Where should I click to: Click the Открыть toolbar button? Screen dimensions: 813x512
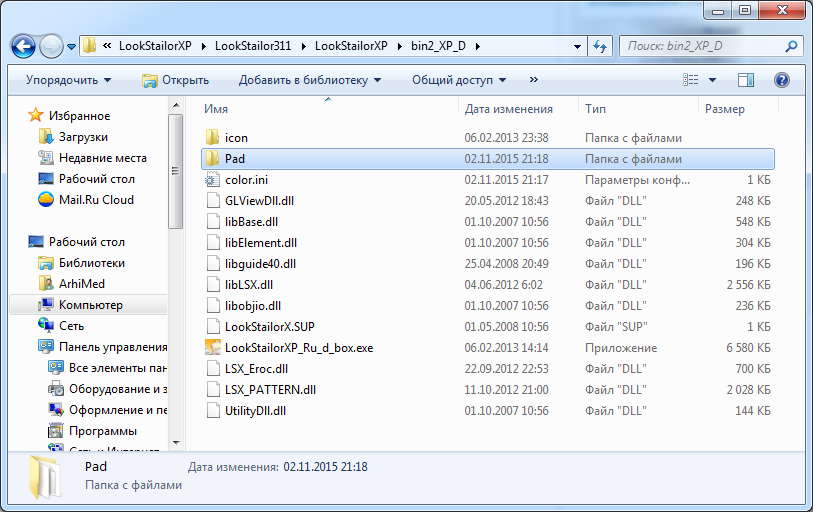tap(175, 80)
